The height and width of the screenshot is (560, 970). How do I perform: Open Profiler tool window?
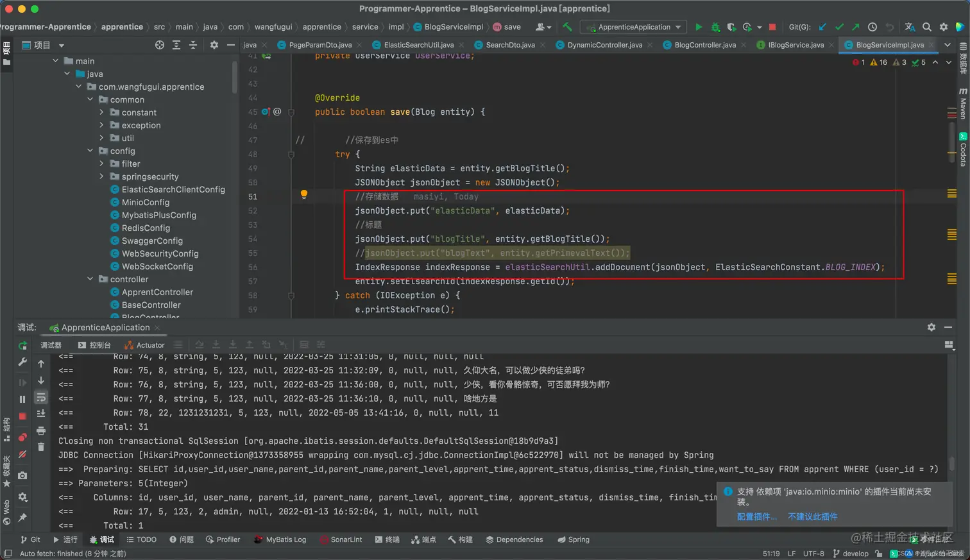point(223,539)
